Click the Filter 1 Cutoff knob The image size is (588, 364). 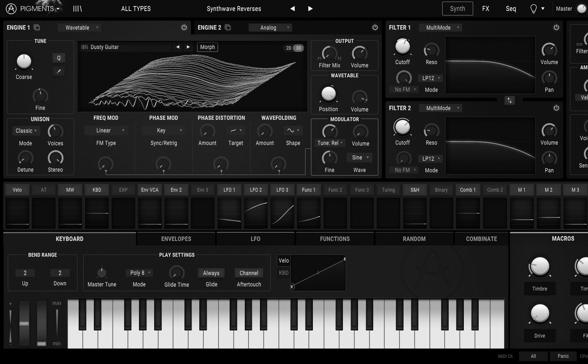coord(403,47)
